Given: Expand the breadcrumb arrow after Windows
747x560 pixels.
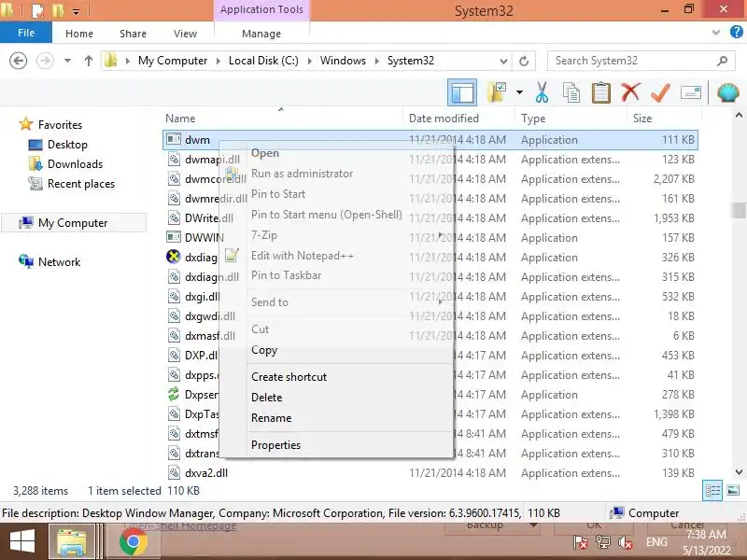Looking at the screenshot, I should pos(377,61).
